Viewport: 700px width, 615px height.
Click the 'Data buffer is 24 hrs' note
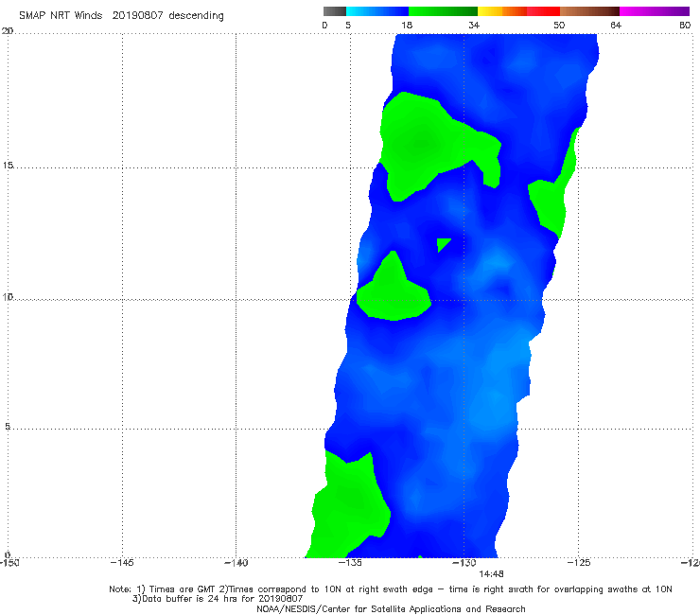(218, 599)
